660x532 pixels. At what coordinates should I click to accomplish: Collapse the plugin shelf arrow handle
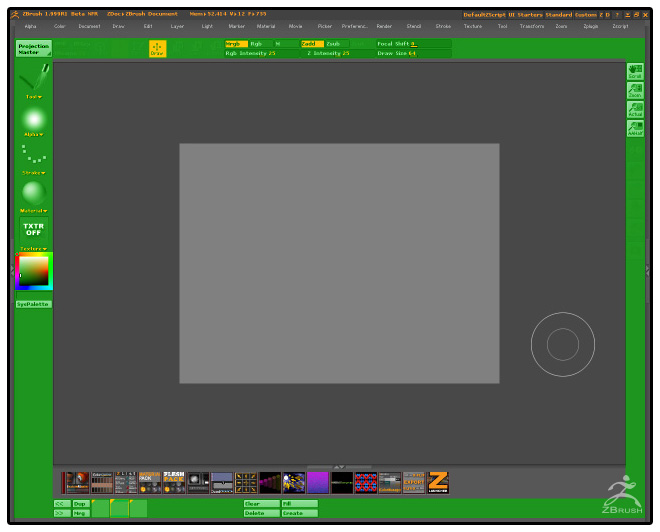[339, 467]
